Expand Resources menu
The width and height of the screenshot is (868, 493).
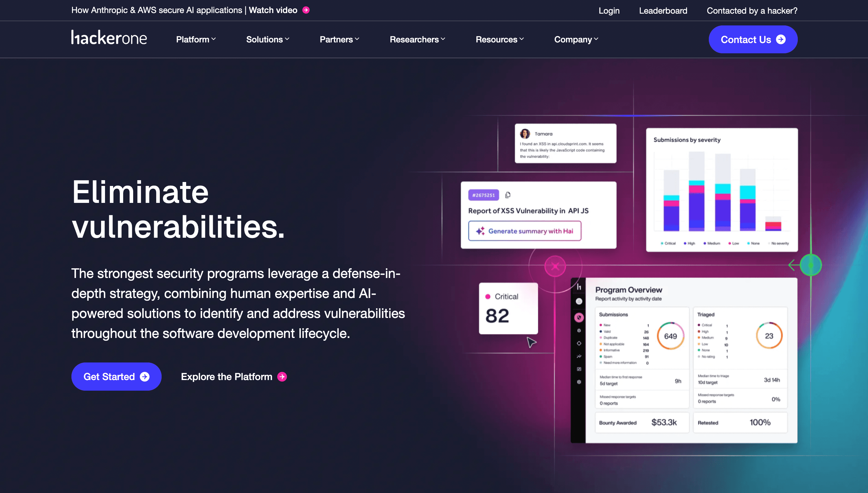pyautogui.click(x=500, y=39)
